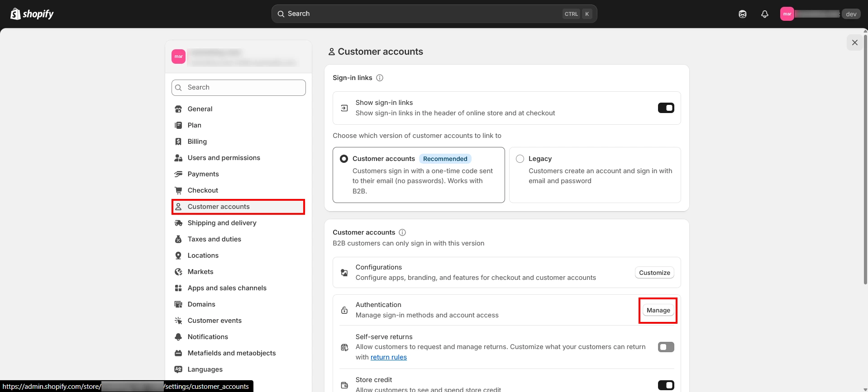This screenshot has width=868, height=392.
Task: Click the Taxes and duties icon
Action: 178,239
